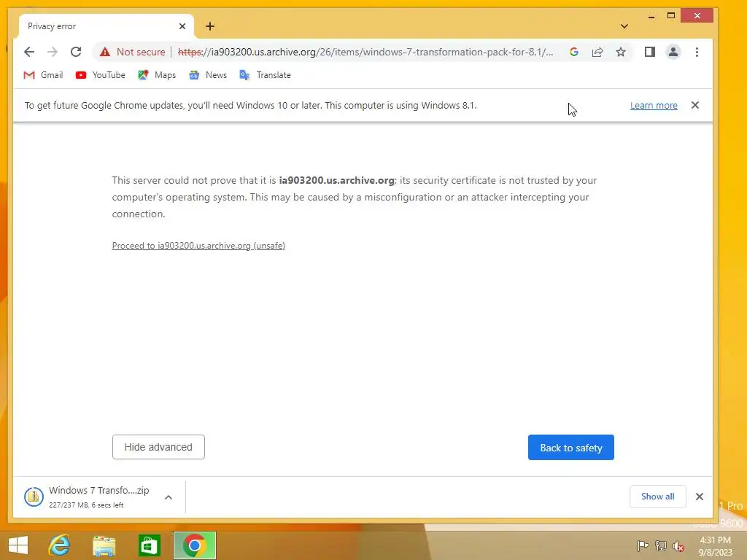
Task: Open the Chrome three-dot menu
Action: 697,52
